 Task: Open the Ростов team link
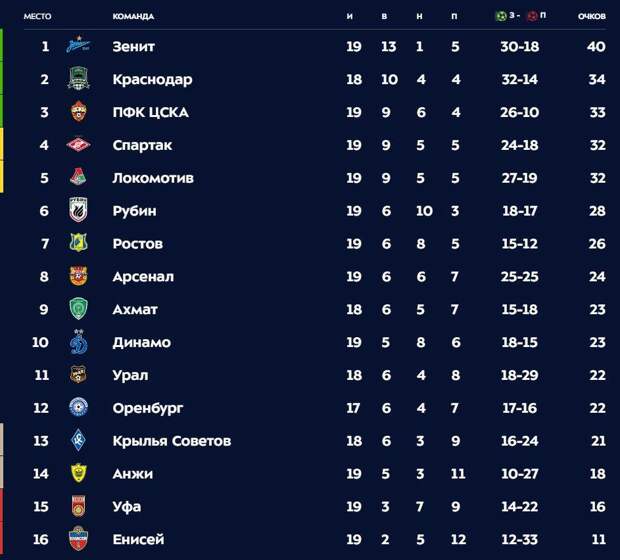pos(138,244)
